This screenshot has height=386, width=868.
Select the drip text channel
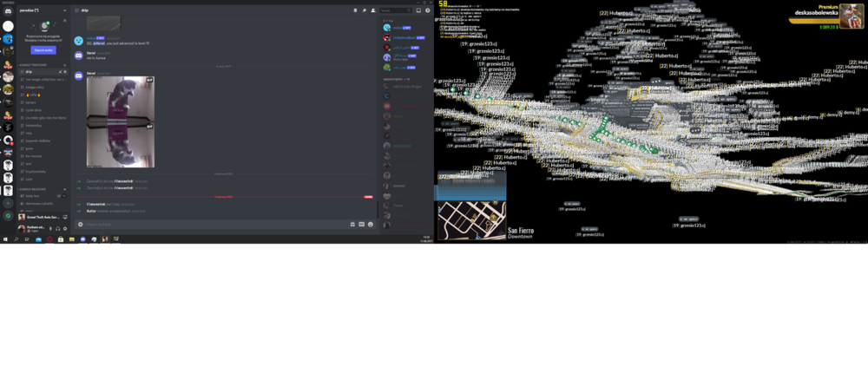(x=43, y=72)
